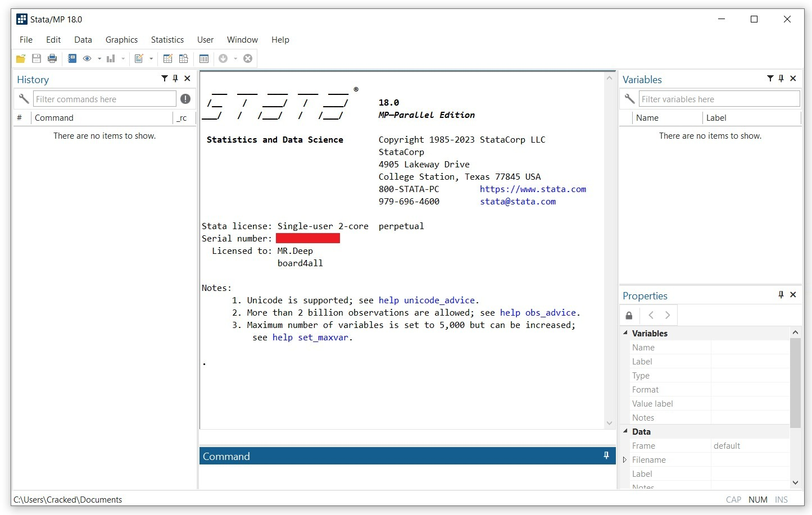812x515 pixels.
Task: Click the Open file folder icon
Action: click(21, 58)
